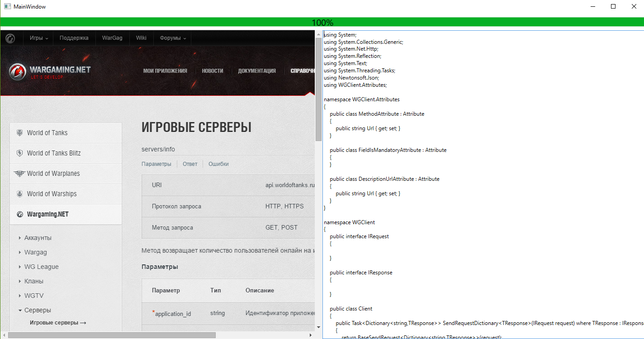Viewport: 644px width, 339px height.
Task: Click the circular portal icon in top navigation
Action: point(10,38)
